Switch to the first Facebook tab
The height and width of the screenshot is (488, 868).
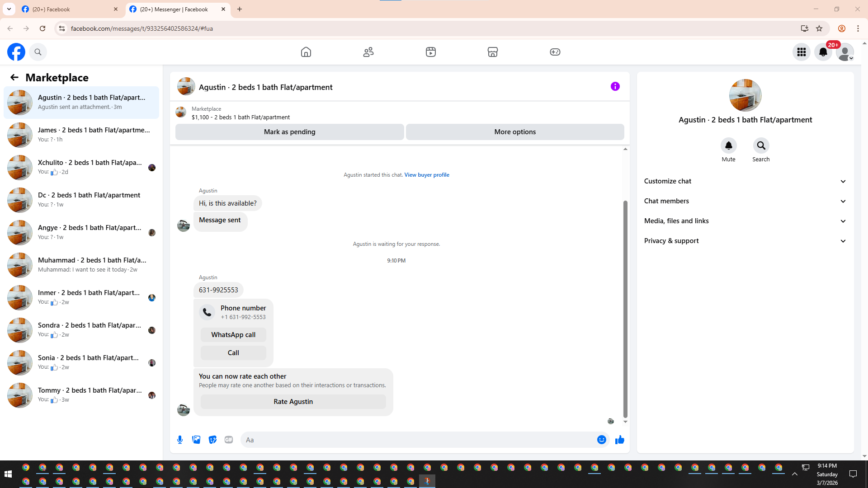point(70,9)
